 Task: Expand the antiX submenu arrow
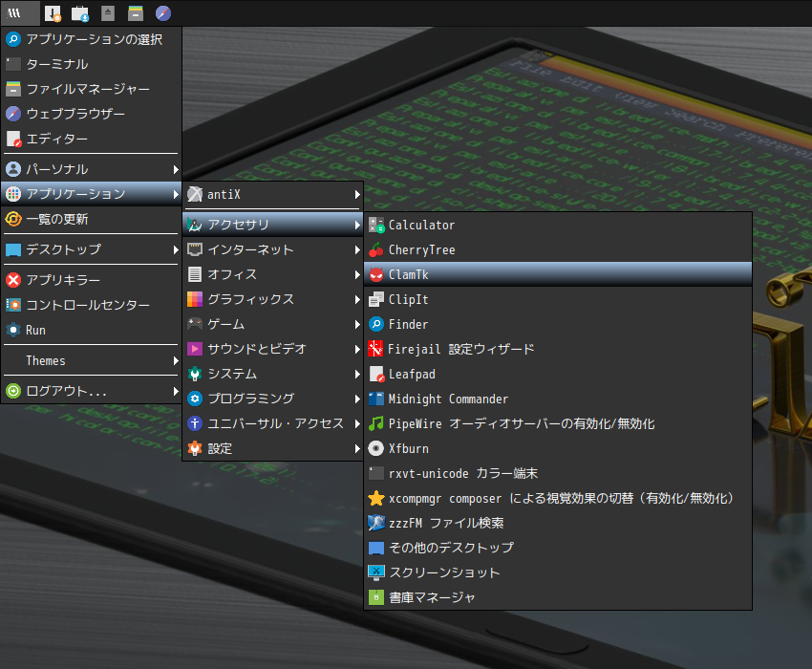[357, 195]
